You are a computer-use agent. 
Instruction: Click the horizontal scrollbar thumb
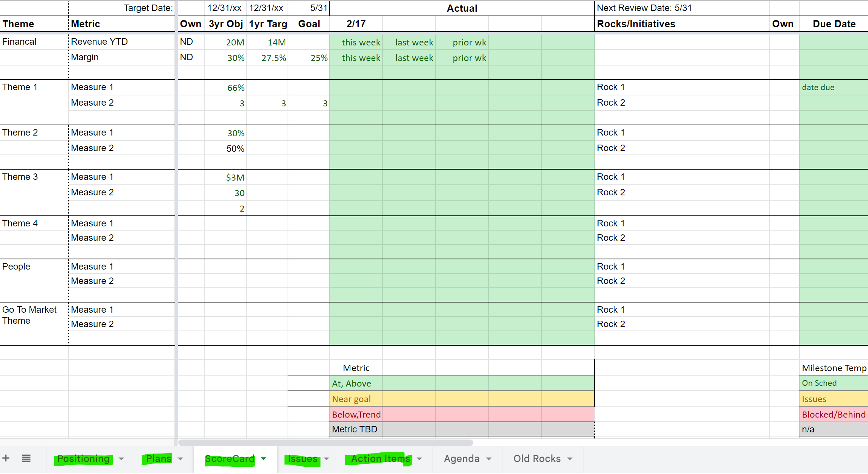[x=325, y=443]
